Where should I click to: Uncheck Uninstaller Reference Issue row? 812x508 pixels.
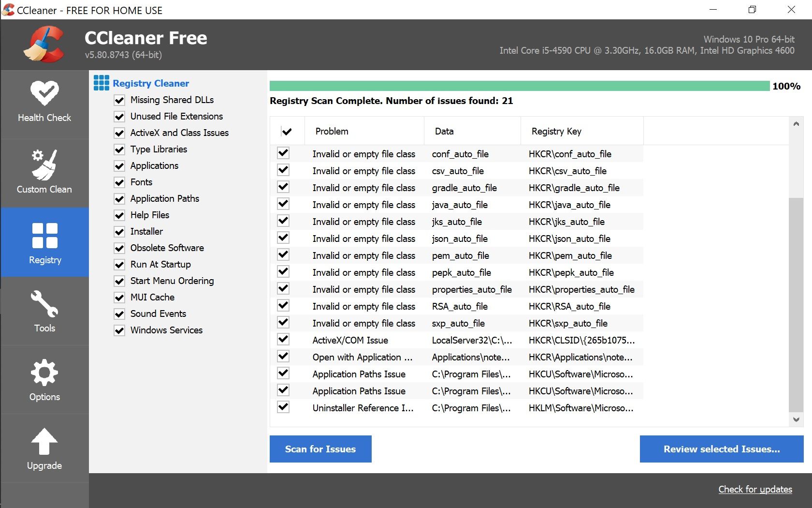(x=283, y=407)
